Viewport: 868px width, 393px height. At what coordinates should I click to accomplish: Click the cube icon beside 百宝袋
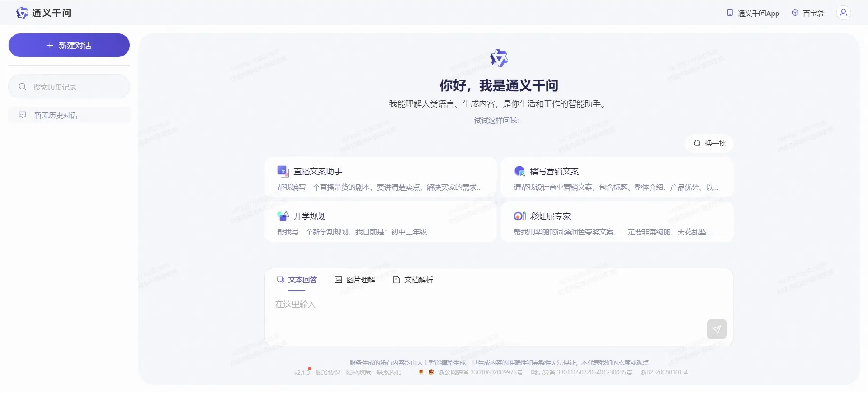pos(795,13)
